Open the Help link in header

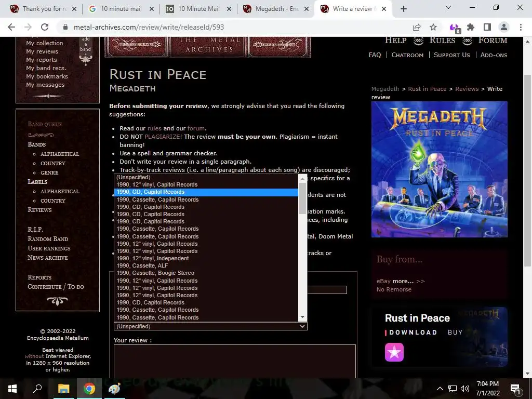(x=395, y=41)
